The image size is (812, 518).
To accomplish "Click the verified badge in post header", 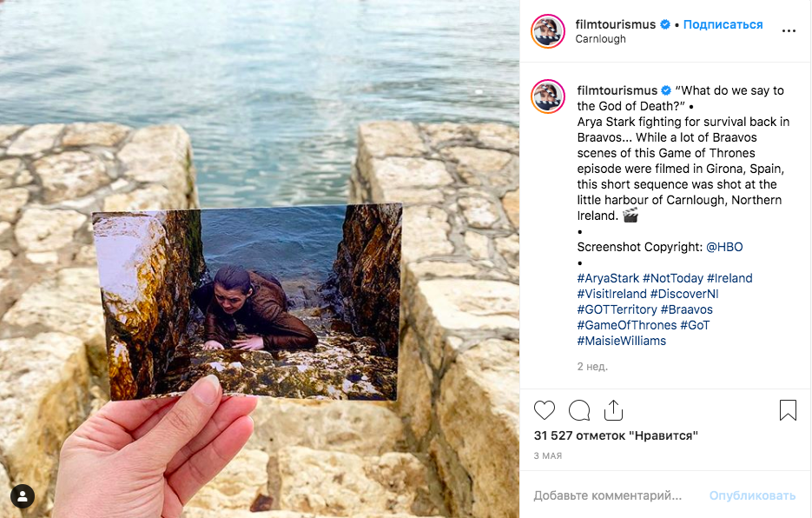I will tap(665, 24).
